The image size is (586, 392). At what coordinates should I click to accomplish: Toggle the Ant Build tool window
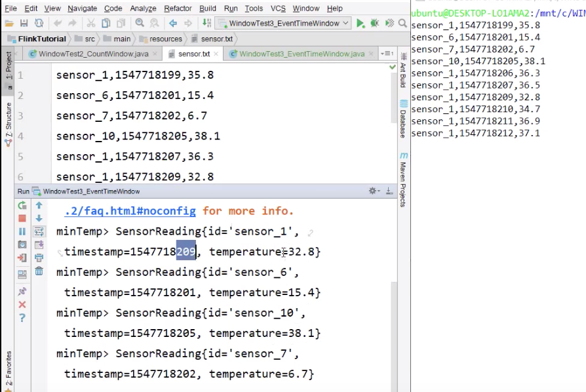tap(403, 70)
